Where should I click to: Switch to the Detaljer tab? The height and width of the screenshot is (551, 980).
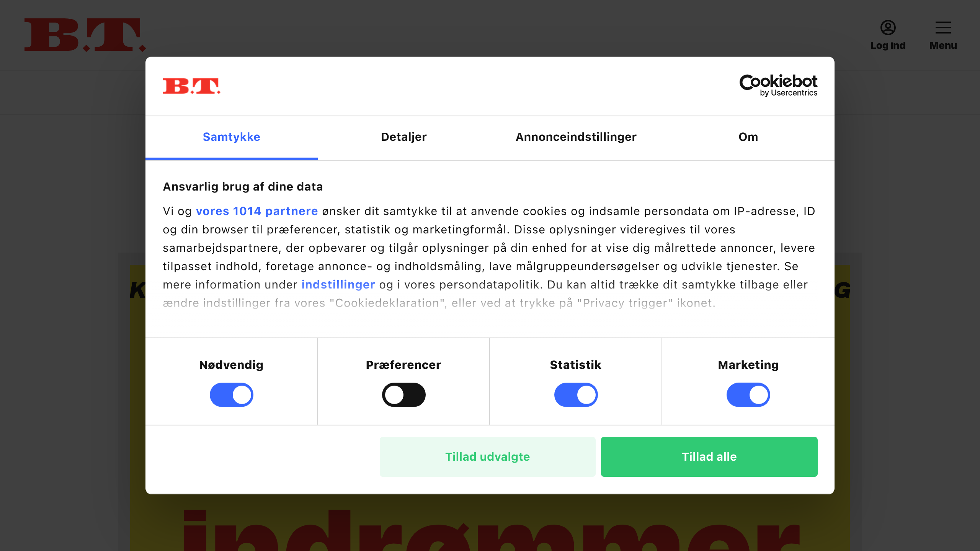[x=403, y=137]
